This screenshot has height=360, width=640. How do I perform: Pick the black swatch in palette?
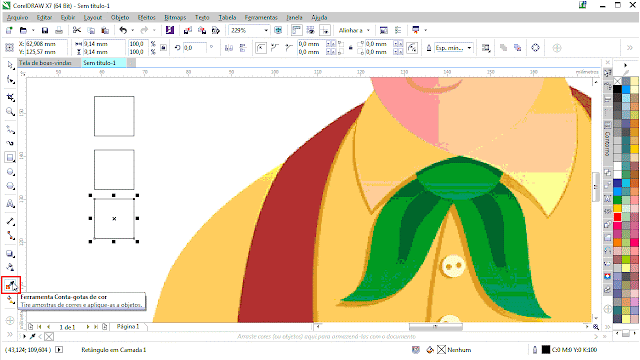click(618, 89)
